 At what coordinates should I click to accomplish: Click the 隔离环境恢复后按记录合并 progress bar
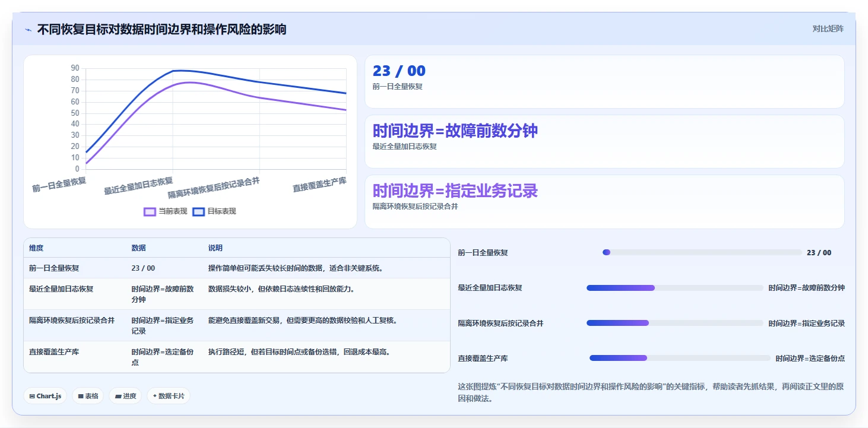pyautogui.click(x=675, y=323)
